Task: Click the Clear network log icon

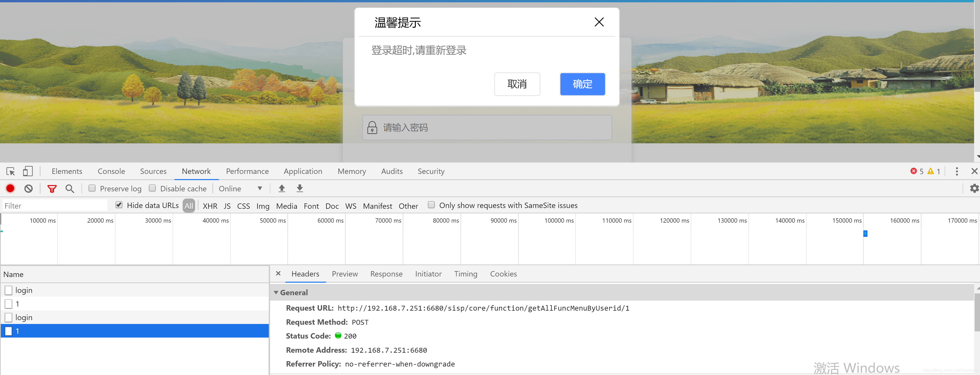Action: pyautogui.click(x=29, y=189)
